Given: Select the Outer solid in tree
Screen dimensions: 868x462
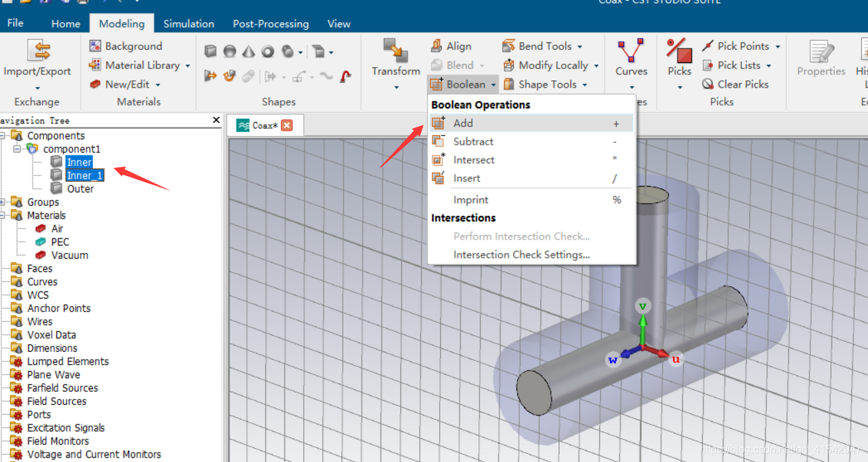Looking at the screenshot, I should click(x=80, y=189).
